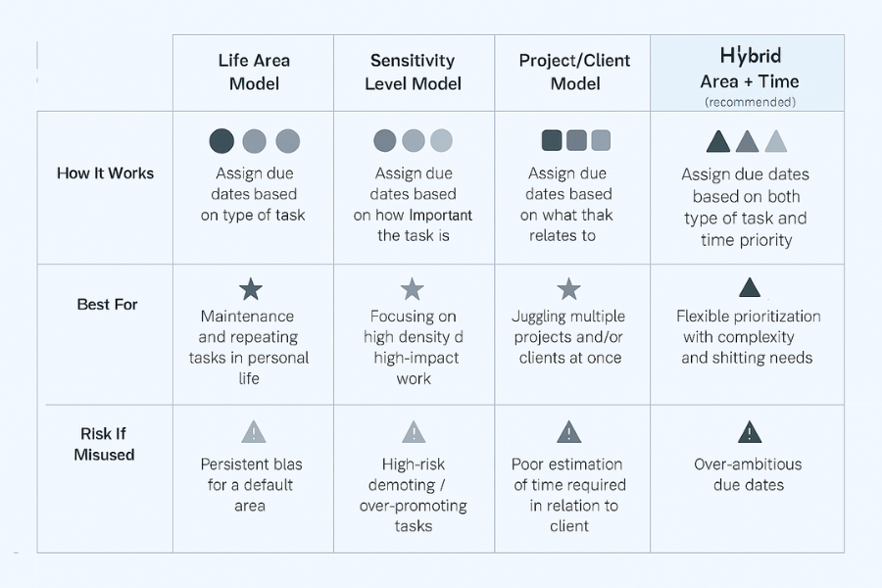
Task: Click the warning icon above Over-ambitious due dates
Action: coord(749,431)
